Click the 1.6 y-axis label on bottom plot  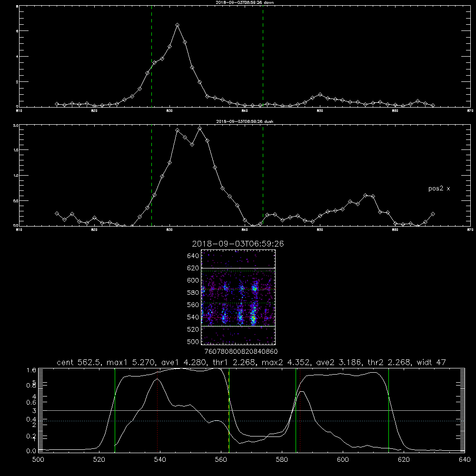click(31, 370)
